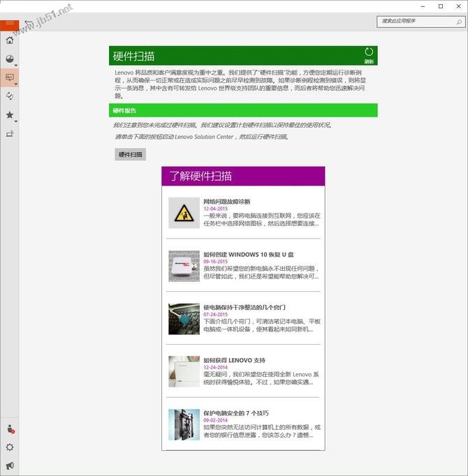Expand the arrow beside the pie-chart icon
Image resolution: width=468 pixels, height=476 pixels.
coord(16,65)
